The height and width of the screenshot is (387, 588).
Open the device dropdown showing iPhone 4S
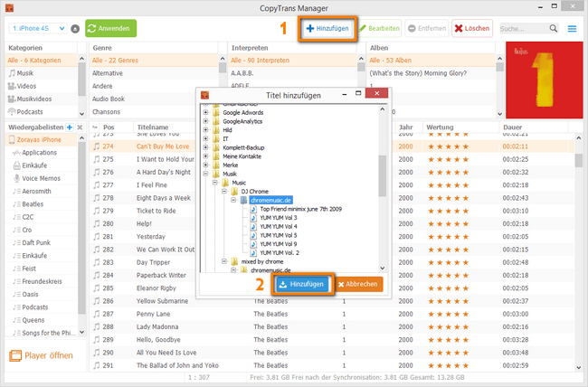click(x=38, y=29)
